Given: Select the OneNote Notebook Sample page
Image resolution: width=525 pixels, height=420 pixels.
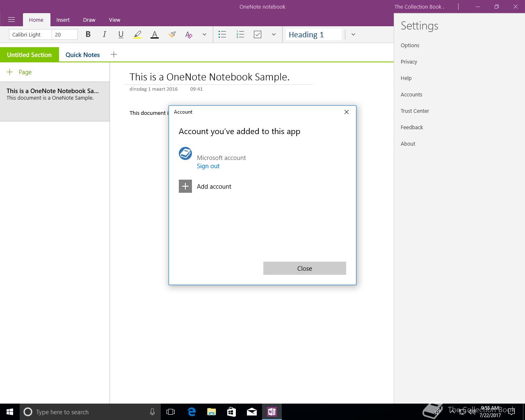Looking at the screenshot, I should [55, 101].
